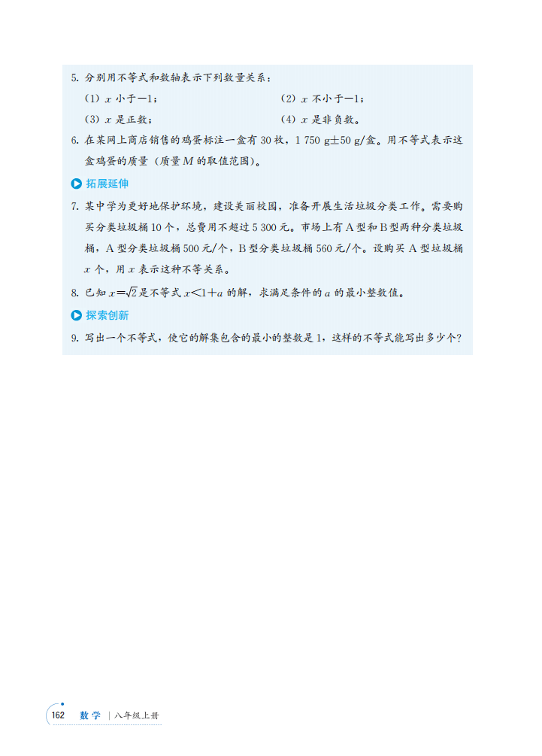Click question 7 about trash bin purchase

click(x=267, y=238)
